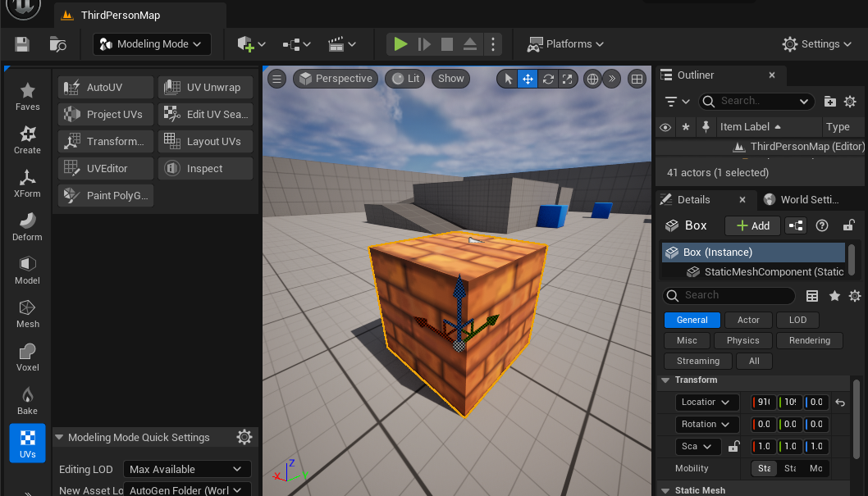The height and width of the screenshot is (496, 868).
Task: Click the Play in editor button
Action: coord(400,44)
